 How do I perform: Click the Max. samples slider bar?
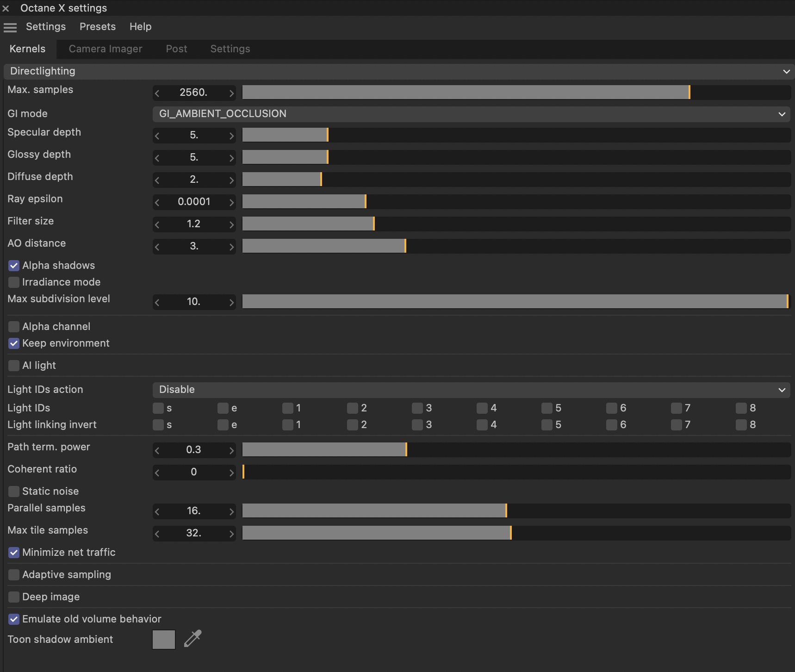[516, 93]
